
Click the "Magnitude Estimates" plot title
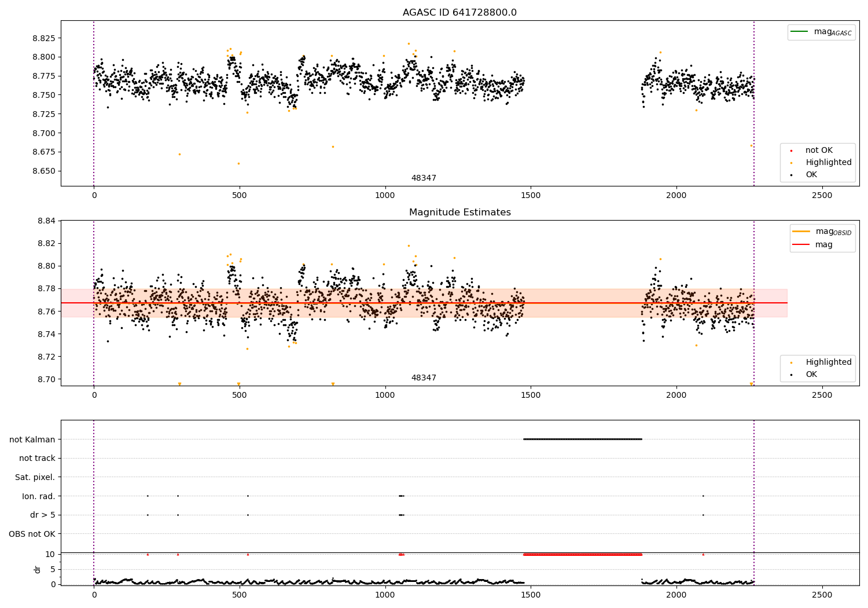click(459, 213)
